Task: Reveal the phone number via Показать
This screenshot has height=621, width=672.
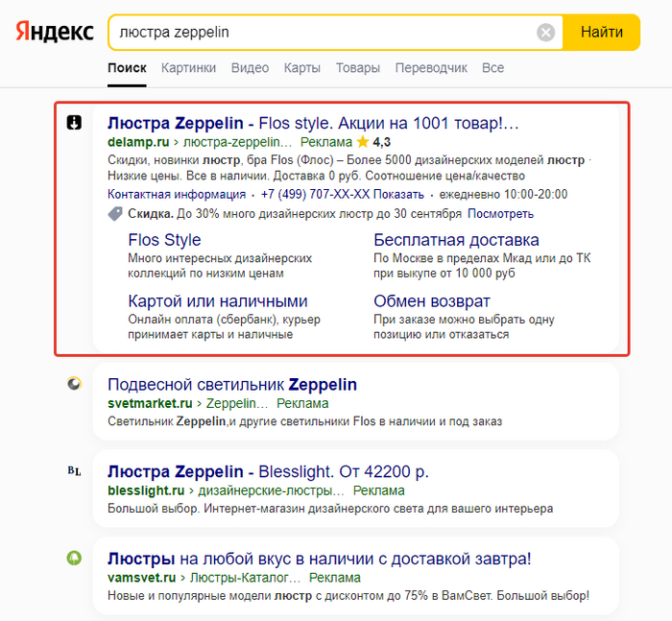Action: pyautogui.click(x=392, y=194)
